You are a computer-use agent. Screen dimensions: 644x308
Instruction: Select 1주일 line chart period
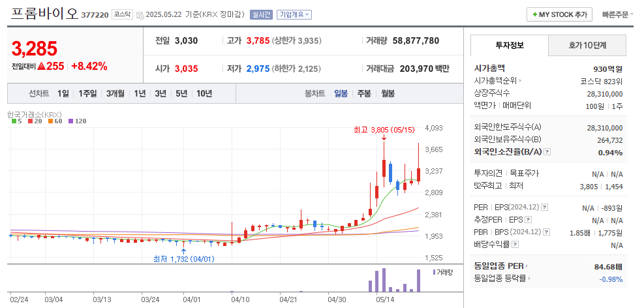[x=87, y=93]
